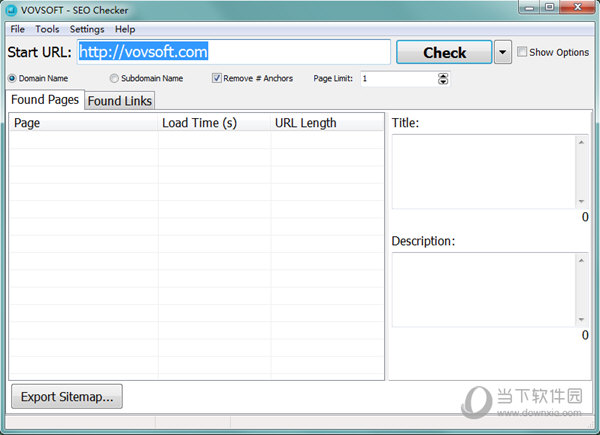Close the SEO Checker window
The height and width of the screenshot is (435, 600).
click(x=578, y=7)
